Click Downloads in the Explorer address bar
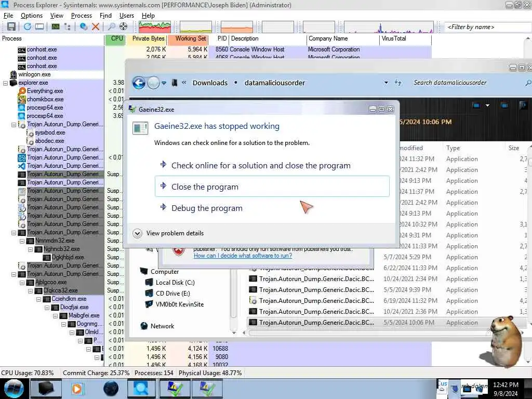The image size is (532, 399). point(210,83)
